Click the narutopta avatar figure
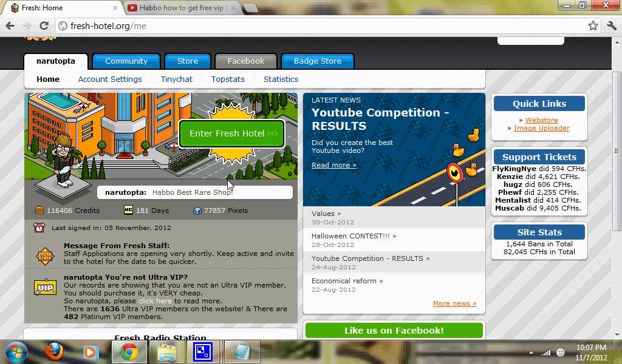 tap(63, 160)
